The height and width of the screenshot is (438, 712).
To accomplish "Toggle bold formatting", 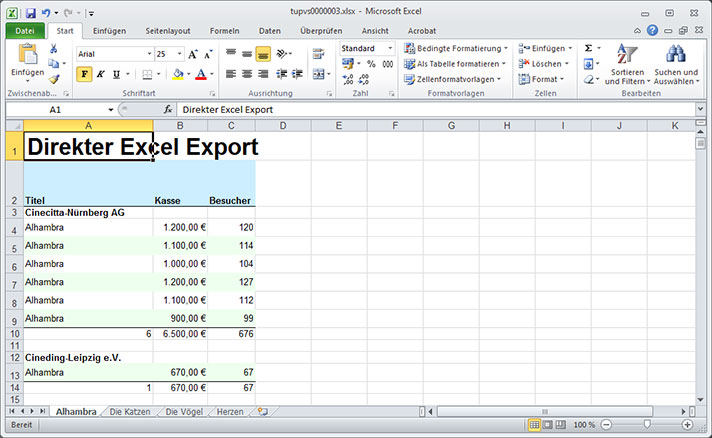I will point(84,74).
